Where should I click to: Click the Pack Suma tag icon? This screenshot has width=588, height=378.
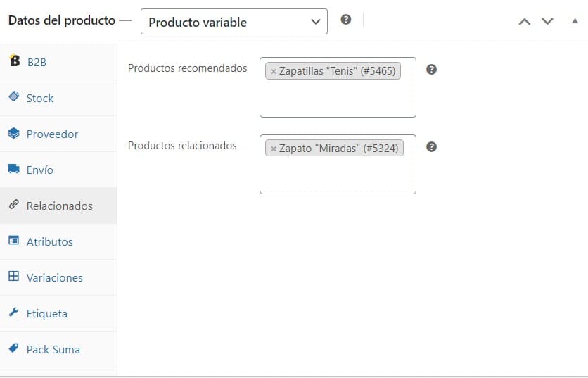(x=13, y=348)
